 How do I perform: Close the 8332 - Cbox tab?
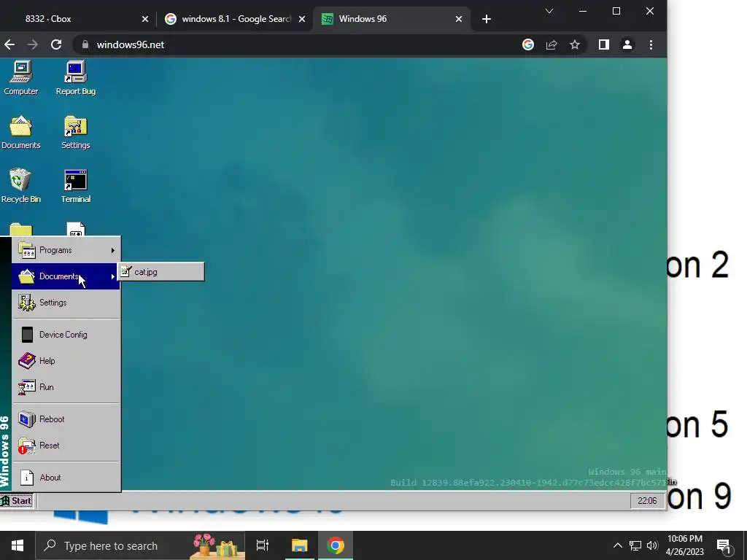145,19
